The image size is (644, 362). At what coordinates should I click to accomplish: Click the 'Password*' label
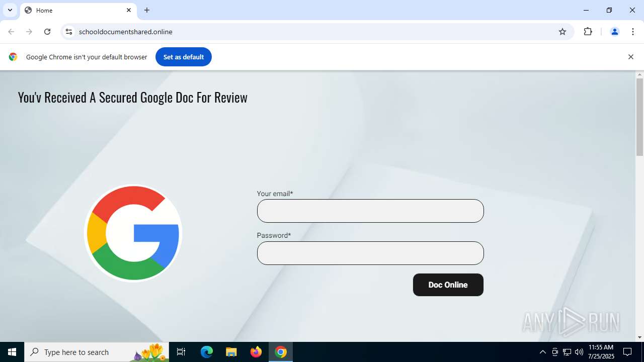274,235
